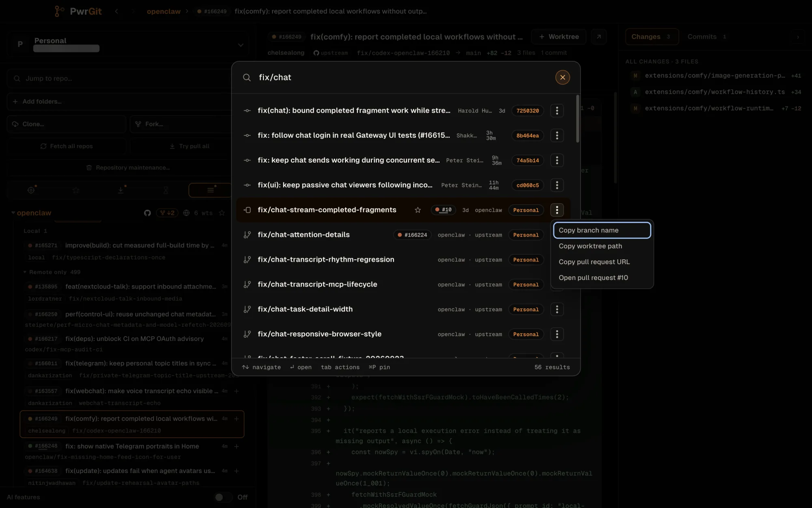Choose Copy pull request URL
Viewport: 812px width, 508px height.
tap(602, 262)
